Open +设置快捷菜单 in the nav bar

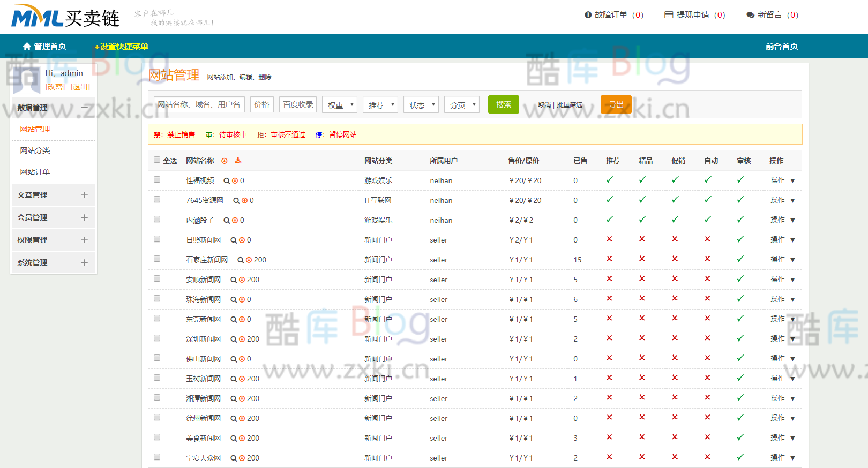coord(121,47)
